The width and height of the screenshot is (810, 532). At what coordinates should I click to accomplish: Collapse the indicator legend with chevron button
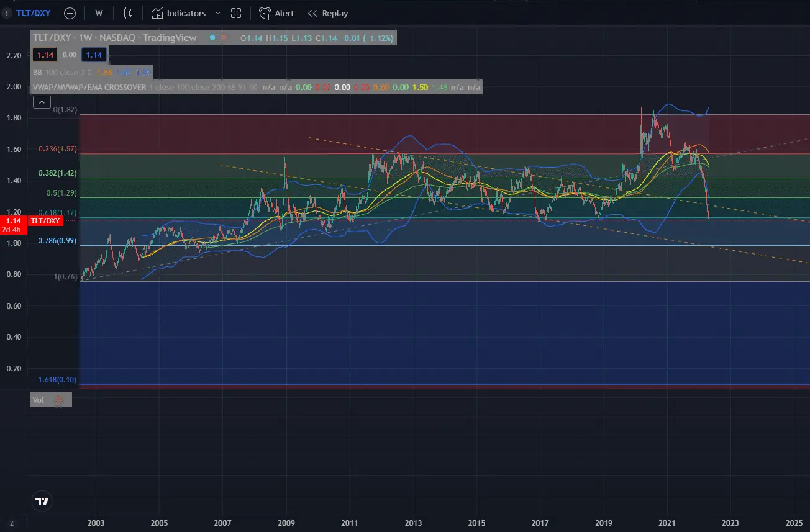tap(42, 102)
